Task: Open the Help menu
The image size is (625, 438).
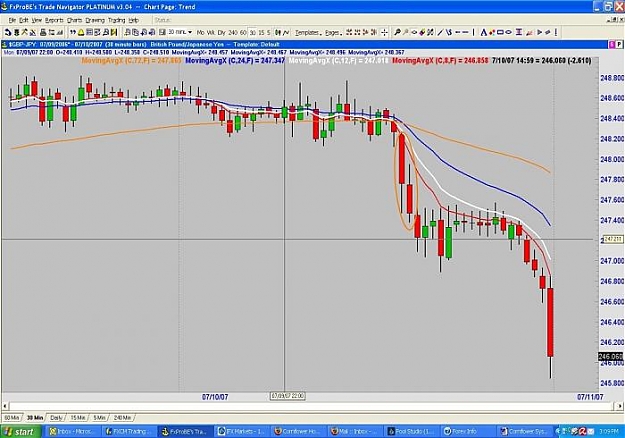Action: (x=134, y=20)
